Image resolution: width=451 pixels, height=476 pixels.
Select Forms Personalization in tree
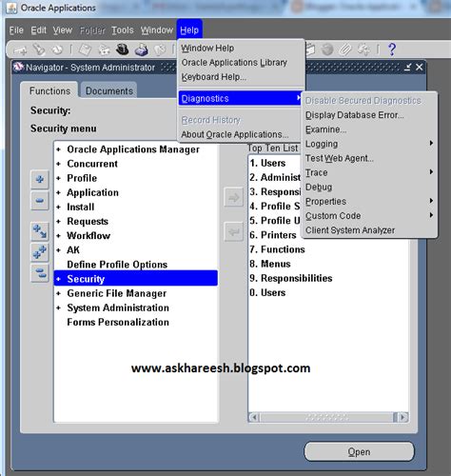tap(118, 322)
